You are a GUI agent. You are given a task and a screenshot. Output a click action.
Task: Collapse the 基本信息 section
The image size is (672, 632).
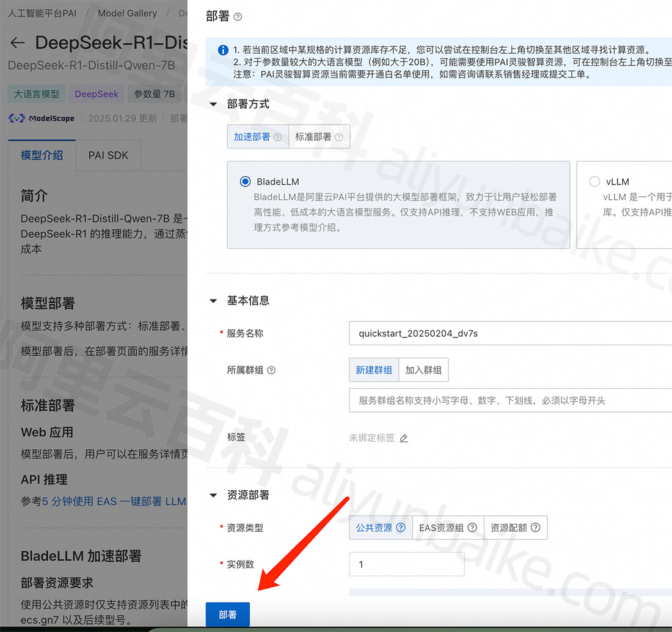click(213, 301)
